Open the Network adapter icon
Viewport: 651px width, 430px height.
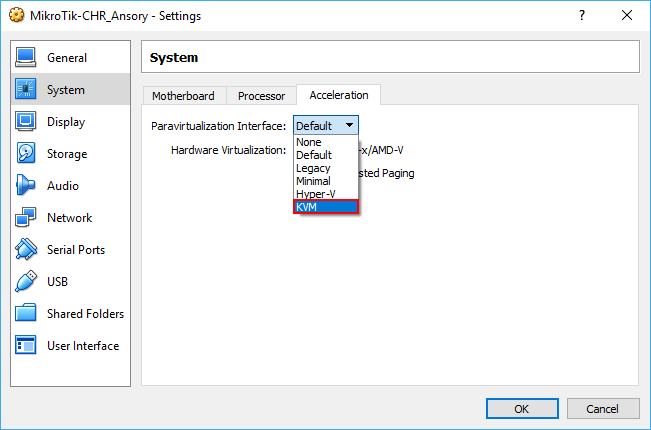click(x=27, y=218)
